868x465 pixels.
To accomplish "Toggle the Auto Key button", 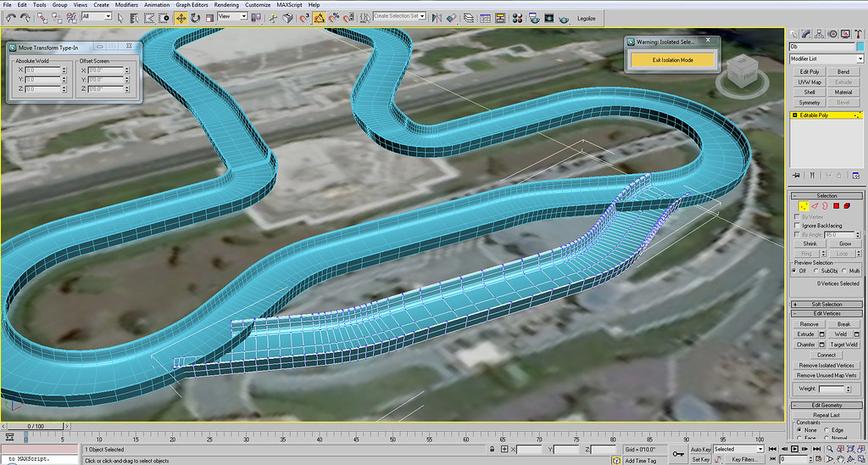I will [700, 450].
